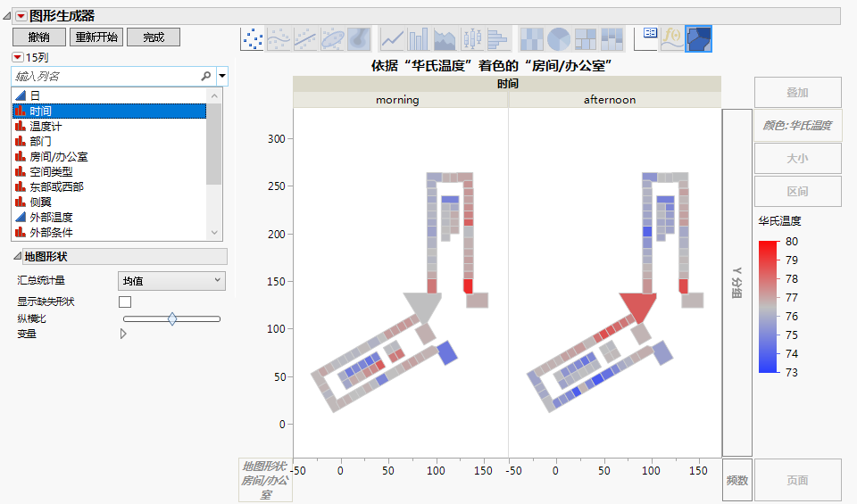
Task: Click the 频数 drop zone
Action: pyautogui.click(x=737, y=481)
